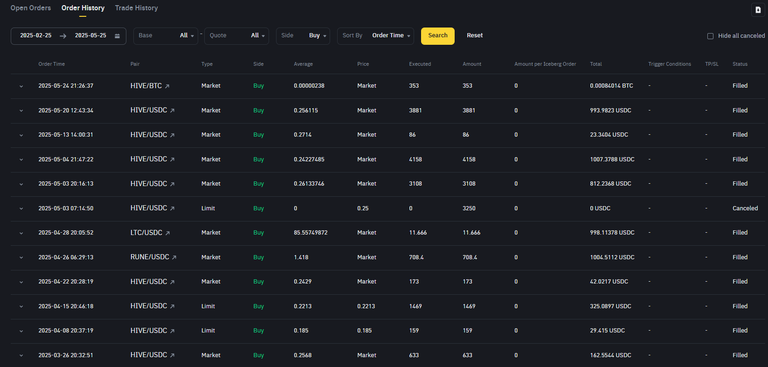Expand the 2025-05-20 12:43:34 order row
This screenshot has height=367, width=768.
pyautogui.click(x=21, y=111)
